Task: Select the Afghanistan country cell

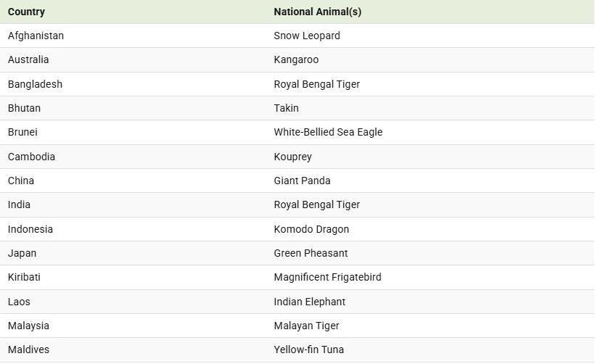Action: point(36,36)
